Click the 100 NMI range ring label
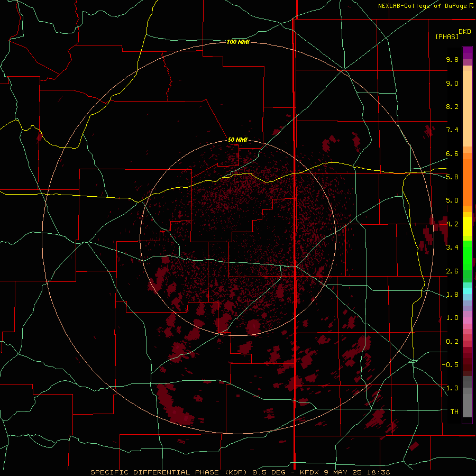Screen dimensions: 476x476 [238, 42]
